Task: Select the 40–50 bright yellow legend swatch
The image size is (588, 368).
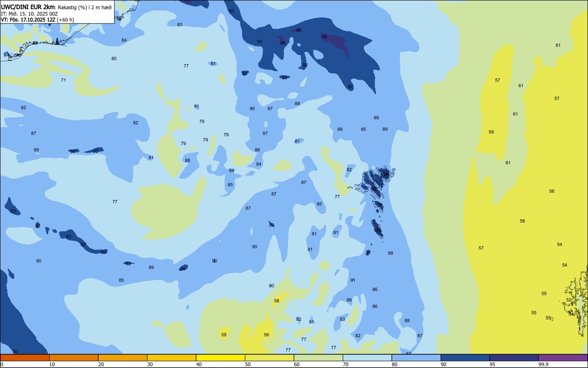Action: [220, 357]
